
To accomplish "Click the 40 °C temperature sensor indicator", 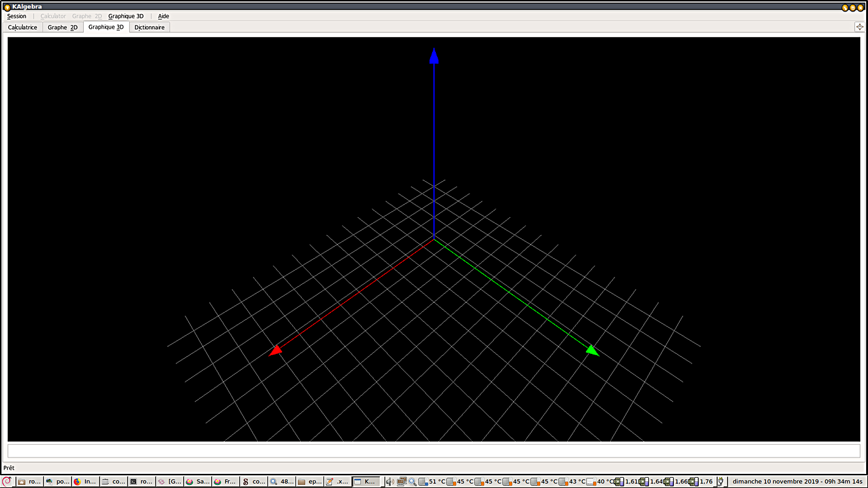I will tap(601, 481).
